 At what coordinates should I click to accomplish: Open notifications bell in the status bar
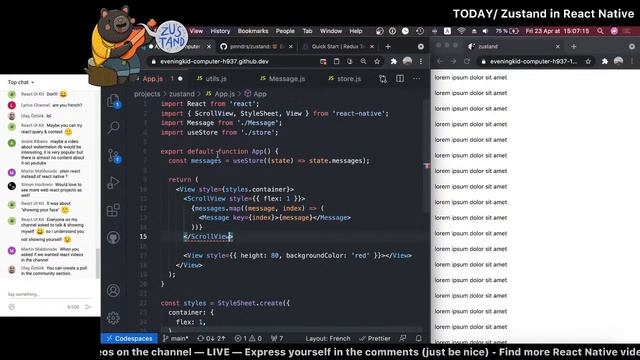click(418, 338)
